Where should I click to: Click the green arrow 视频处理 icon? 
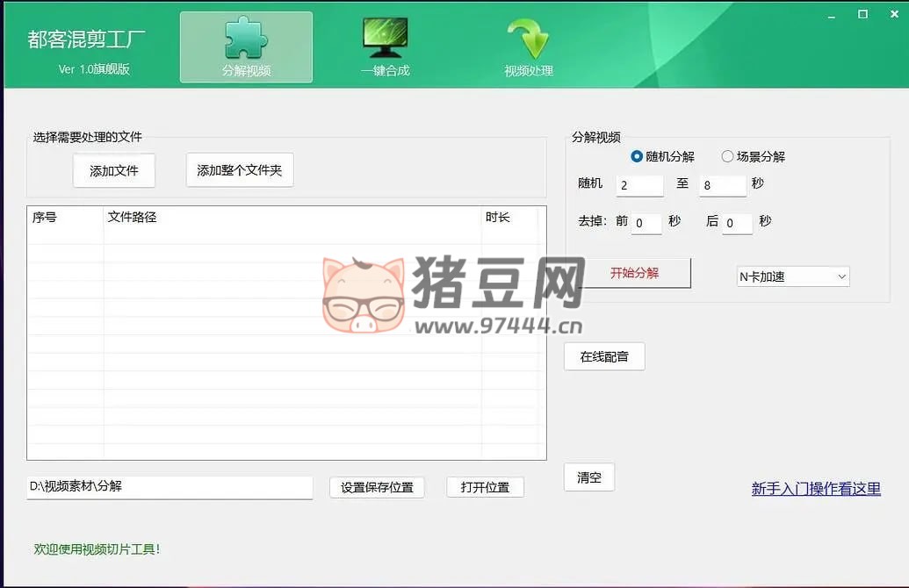coord(528,39)
